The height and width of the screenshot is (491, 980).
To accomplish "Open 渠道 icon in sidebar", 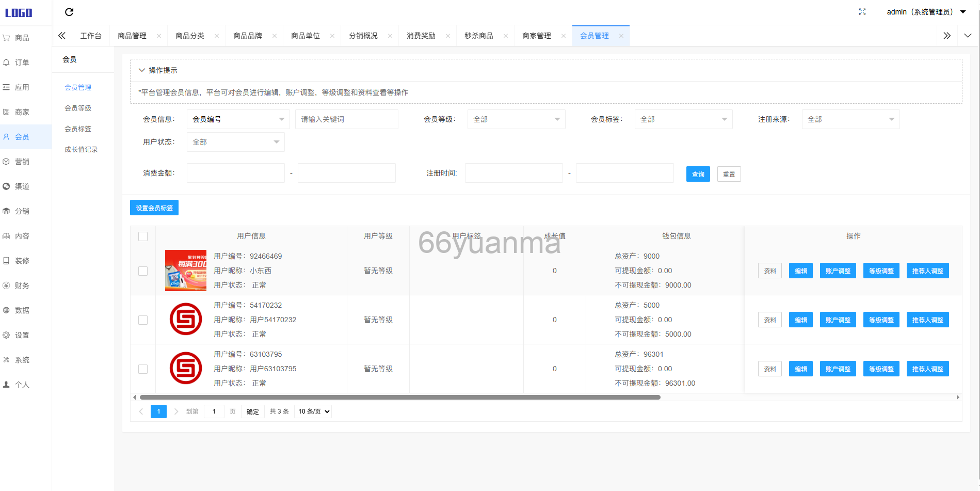I will click(6, 186).
